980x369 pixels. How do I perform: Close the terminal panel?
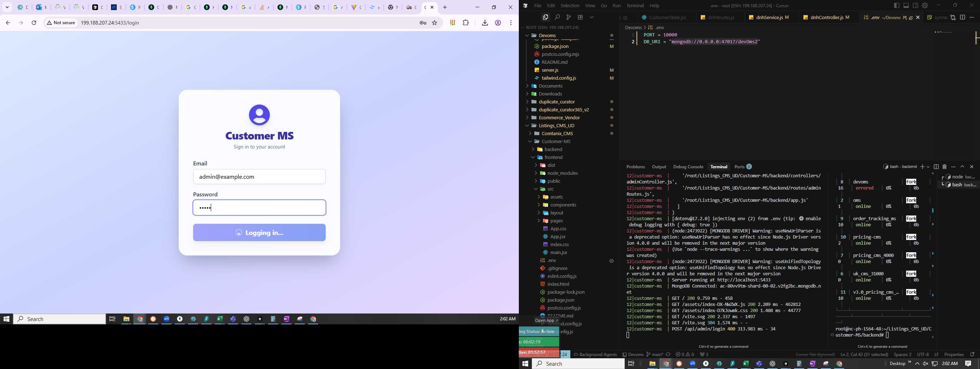coord(972,166)
